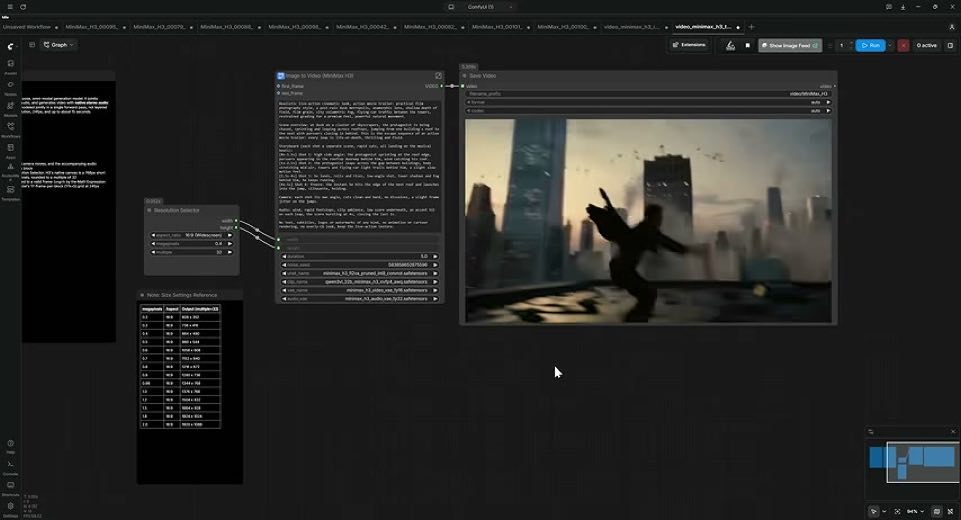Image resolution: width=961 pixels, height=520 pixels.
Task: Click the user profile icon at top right
Action: click(x=951, y=27)
